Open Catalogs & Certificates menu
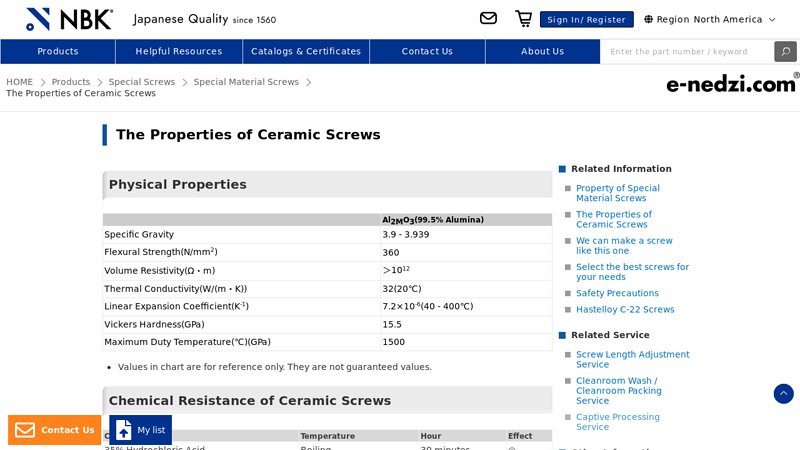 pyautogui.click(x=306, y=52)
